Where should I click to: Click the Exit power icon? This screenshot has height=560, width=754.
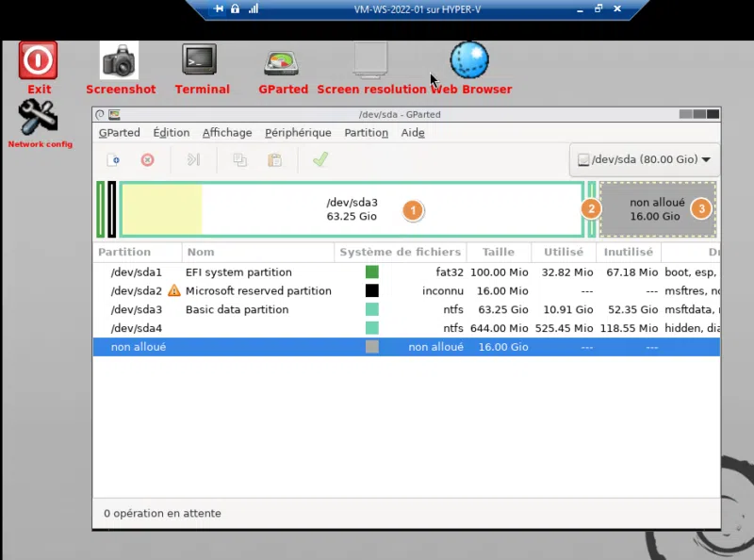[39, 60]
